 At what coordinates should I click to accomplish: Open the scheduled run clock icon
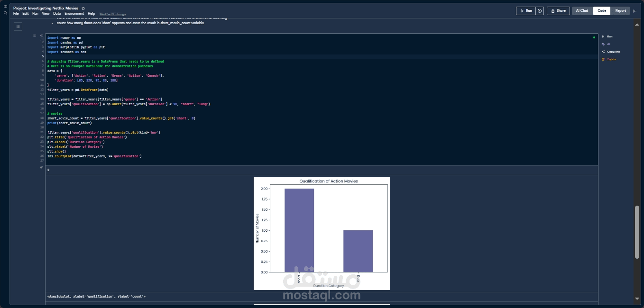(x=540, y=10)
